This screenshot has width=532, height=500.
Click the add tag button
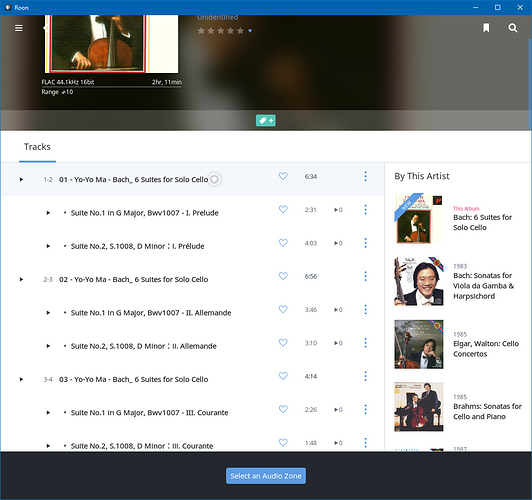pos(266,120)
